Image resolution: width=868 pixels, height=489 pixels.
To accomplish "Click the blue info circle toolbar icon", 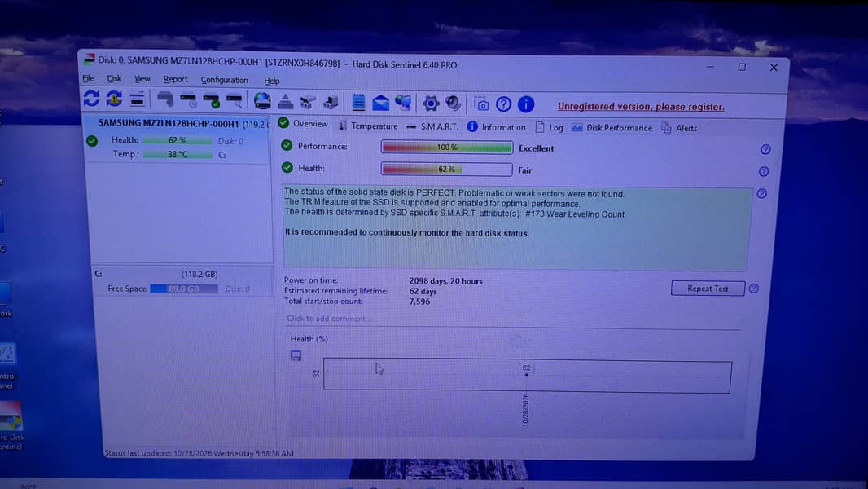I will click(x=526, y=104).
